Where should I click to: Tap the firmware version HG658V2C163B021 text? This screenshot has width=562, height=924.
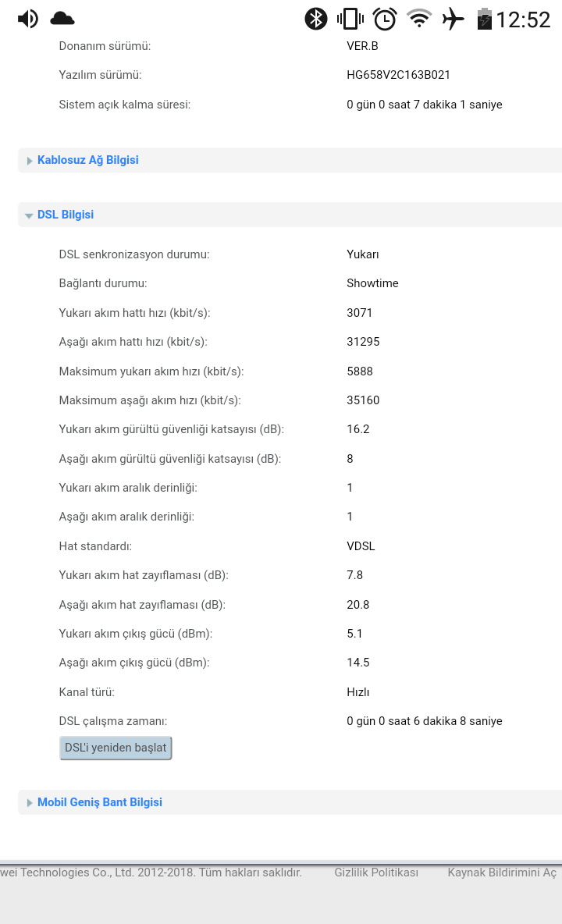tap(398, 75)
